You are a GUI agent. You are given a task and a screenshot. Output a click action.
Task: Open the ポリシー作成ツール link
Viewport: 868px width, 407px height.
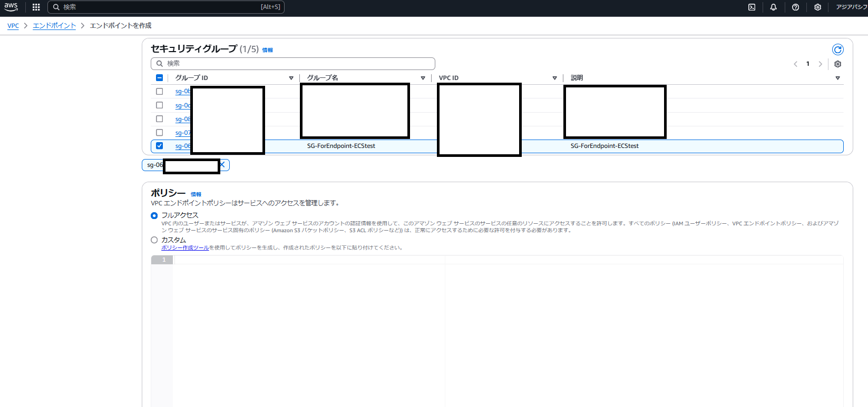[185, 247]
